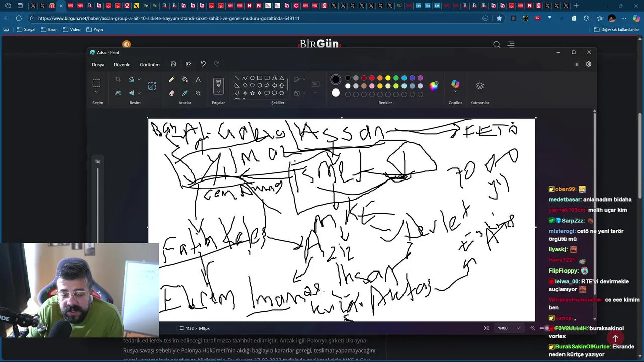Pick the red color swatch
644x362 pixels.
tap(372, 78)
